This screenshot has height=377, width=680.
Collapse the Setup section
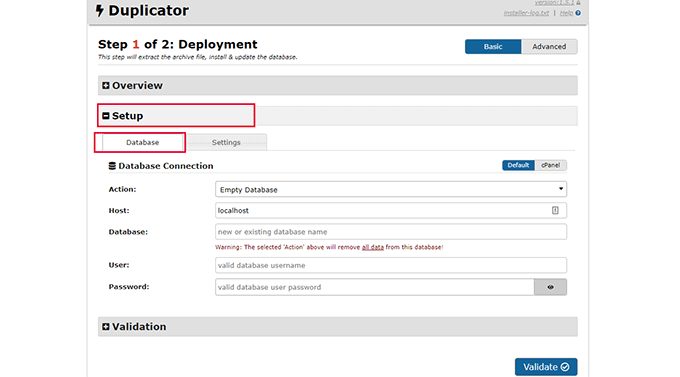337,116
